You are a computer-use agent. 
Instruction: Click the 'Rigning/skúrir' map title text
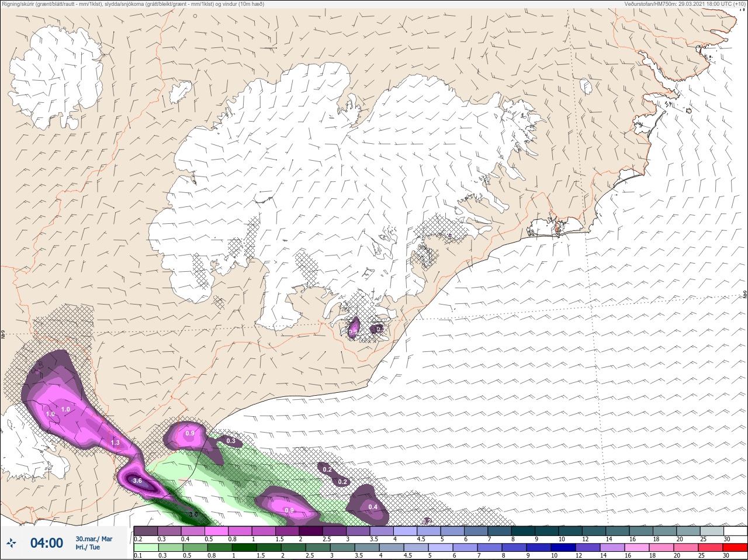pyautogui.click(x=133, y=4)
